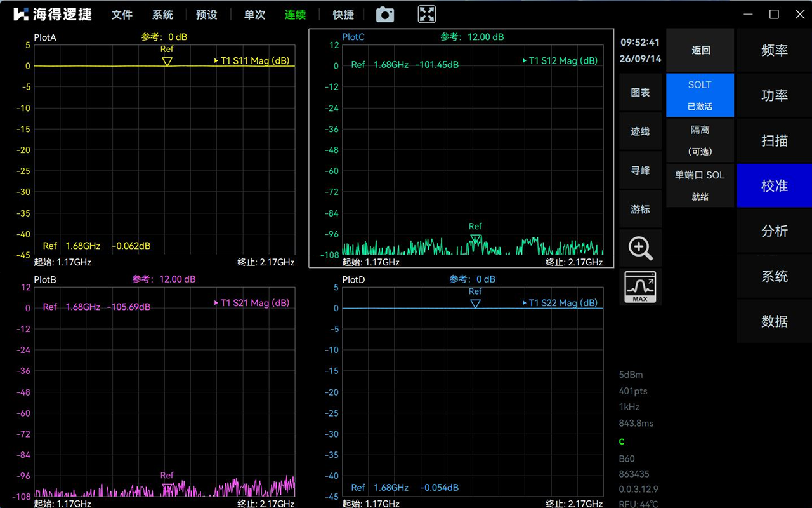Open the 系统 menu in the top bar
The width and height of the screenshot is (812, 508).
coord(163,15)
